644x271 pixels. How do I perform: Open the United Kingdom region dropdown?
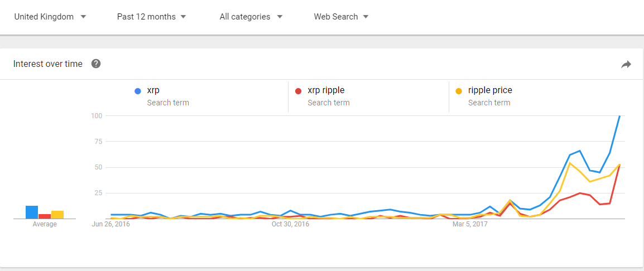tap(50, 17)
